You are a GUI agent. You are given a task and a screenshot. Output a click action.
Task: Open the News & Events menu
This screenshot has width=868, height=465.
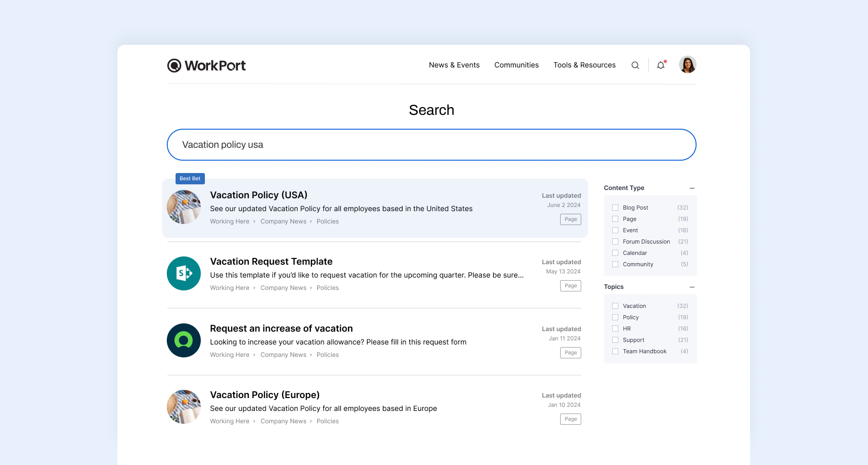tap(454, 65)
